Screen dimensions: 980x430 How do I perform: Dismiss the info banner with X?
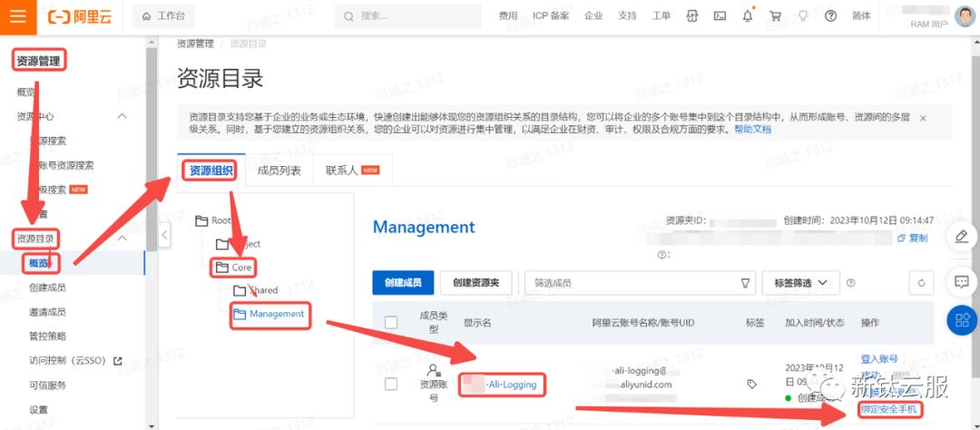pyautogui.click(x=923, y=118)
